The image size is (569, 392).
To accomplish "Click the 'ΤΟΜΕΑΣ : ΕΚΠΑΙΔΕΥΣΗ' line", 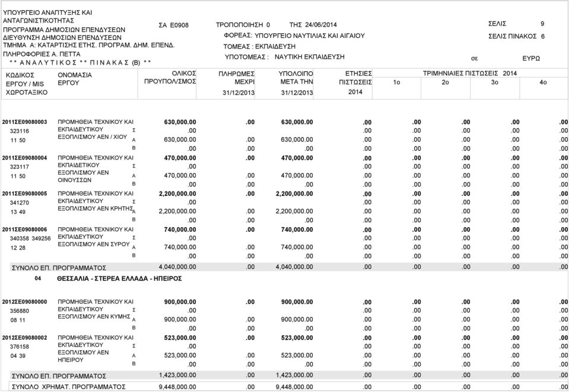I will 259,46.
